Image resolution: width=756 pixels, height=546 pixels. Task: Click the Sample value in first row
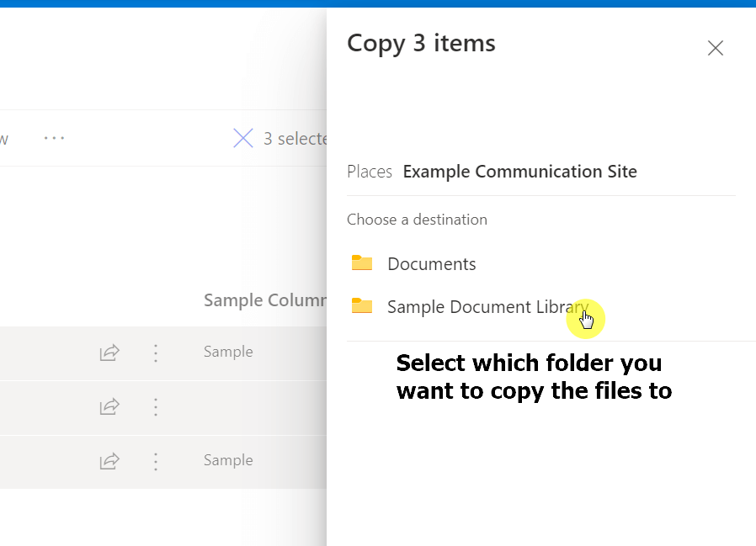coord(228,352)
